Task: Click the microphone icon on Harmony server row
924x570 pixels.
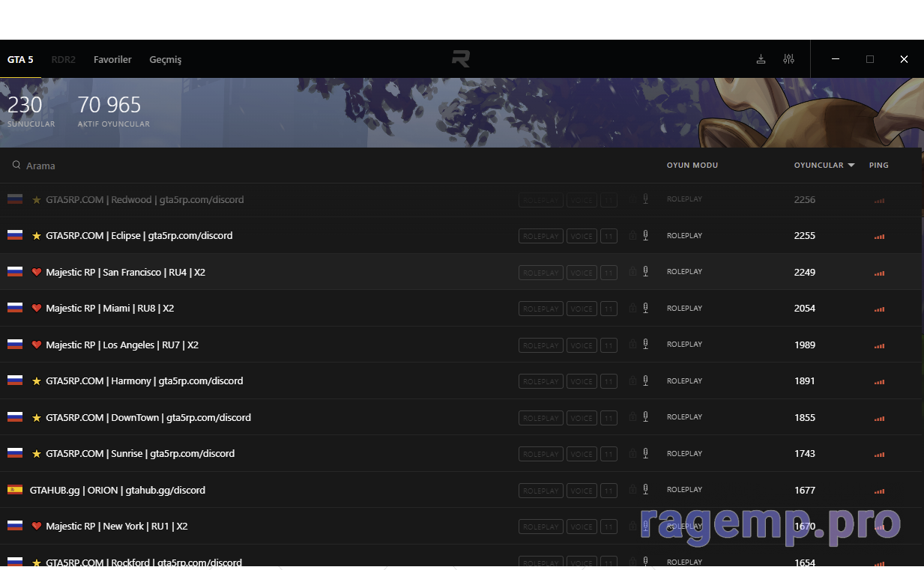Action: pyautogui.click(x=645, y=380)
